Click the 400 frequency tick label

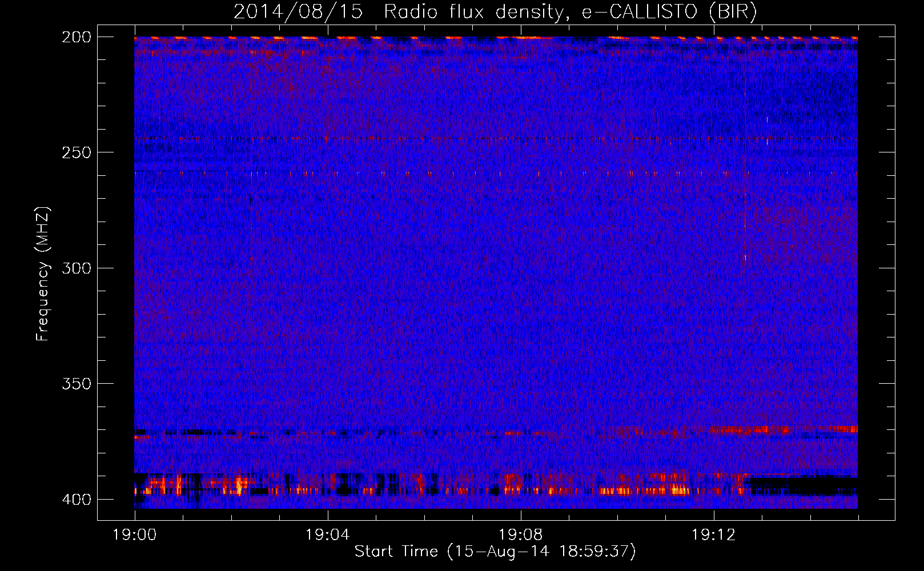[x=76, y=499]
